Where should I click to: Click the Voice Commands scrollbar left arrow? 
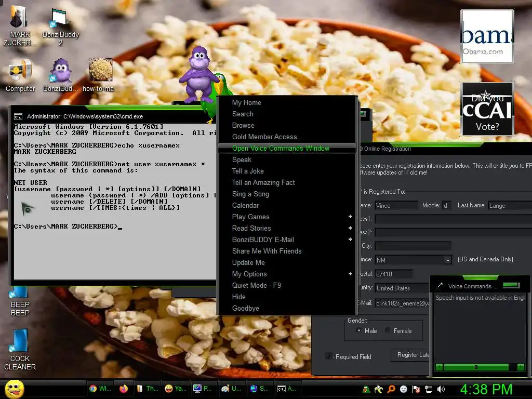439,367
